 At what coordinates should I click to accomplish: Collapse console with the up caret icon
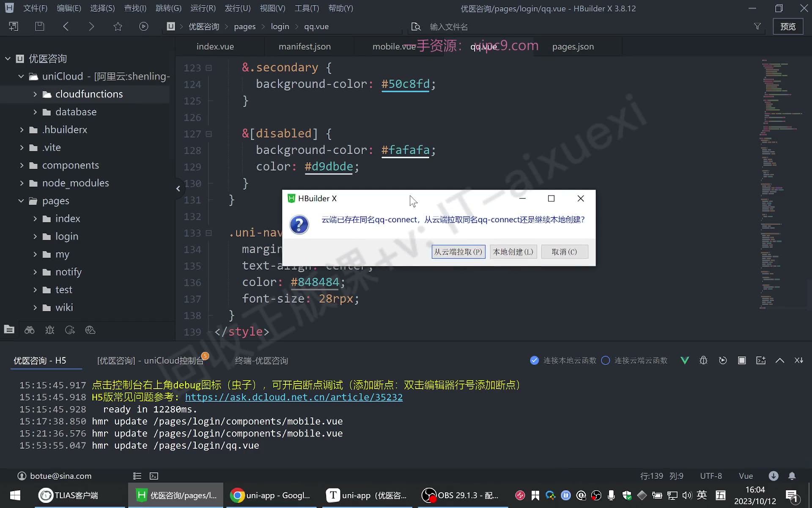pos(780,360)
